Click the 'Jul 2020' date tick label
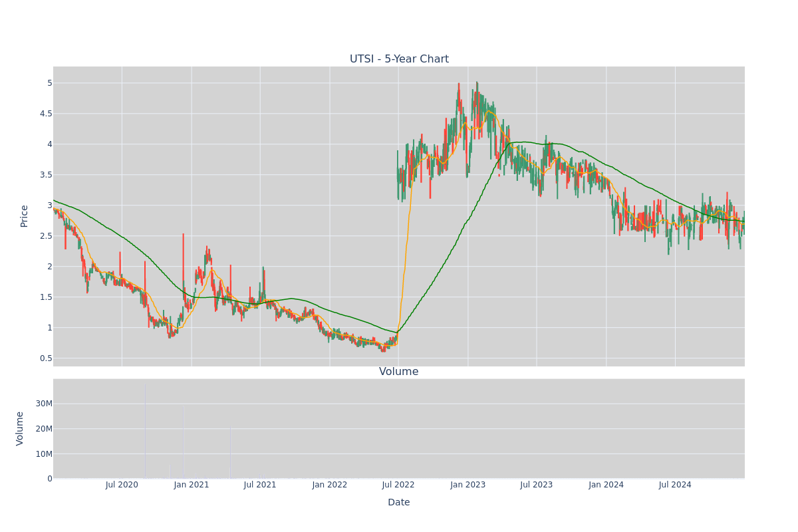The height and width of the screenshot is (532, 798). pos(122,485)
